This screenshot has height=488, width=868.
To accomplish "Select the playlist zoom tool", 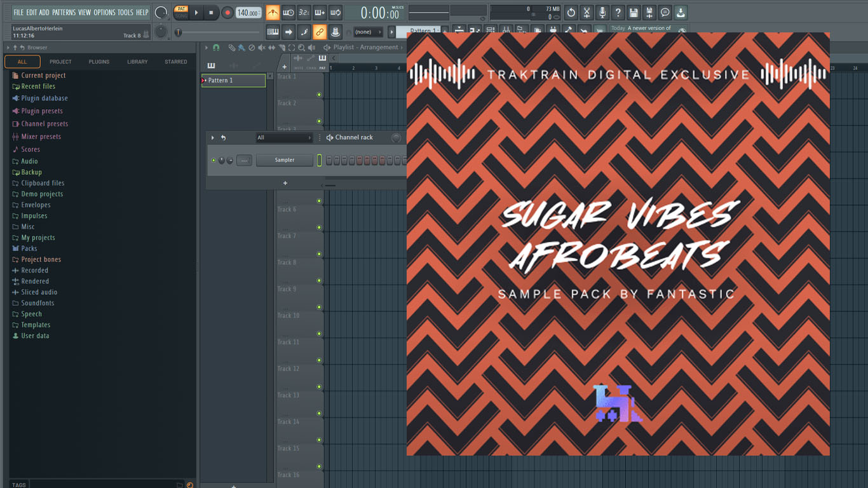I will [x=301, y=48].
